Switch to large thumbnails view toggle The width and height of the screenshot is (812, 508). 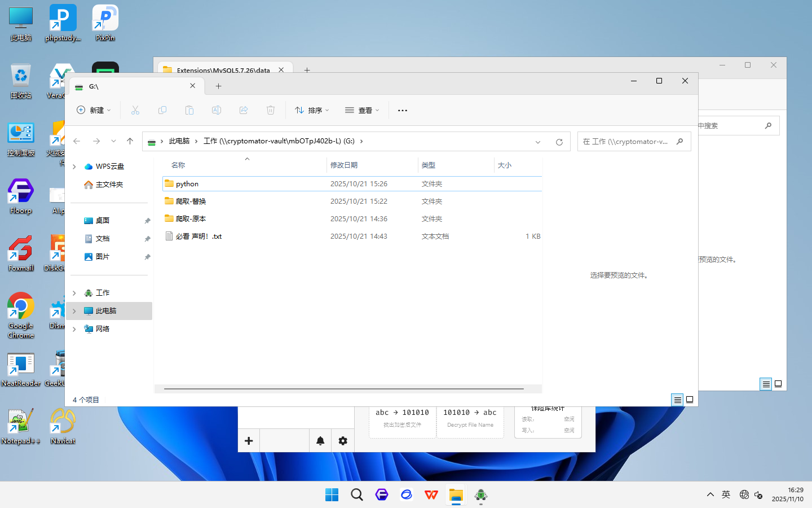point(690,400)
